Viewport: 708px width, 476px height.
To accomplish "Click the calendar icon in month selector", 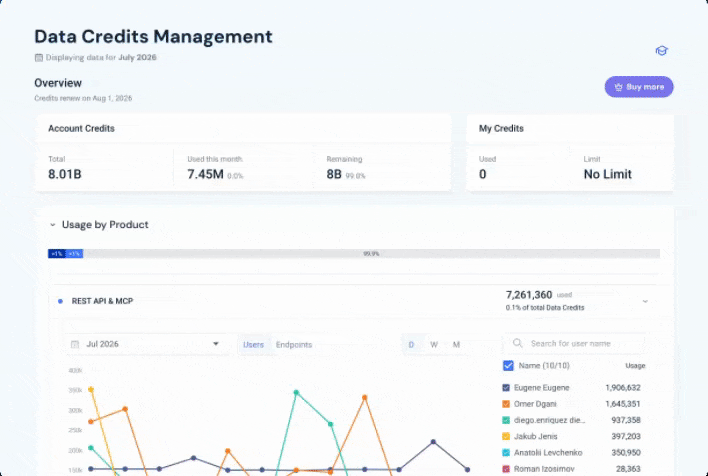I will click(x=75, y=344).
